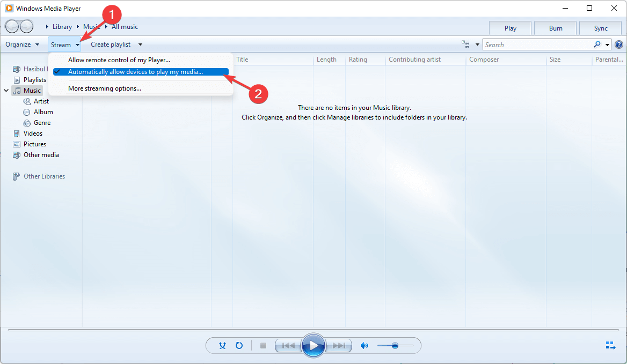627x364 pixels.
Task: Click the Windows Media Player title icon
Action: 9,8
